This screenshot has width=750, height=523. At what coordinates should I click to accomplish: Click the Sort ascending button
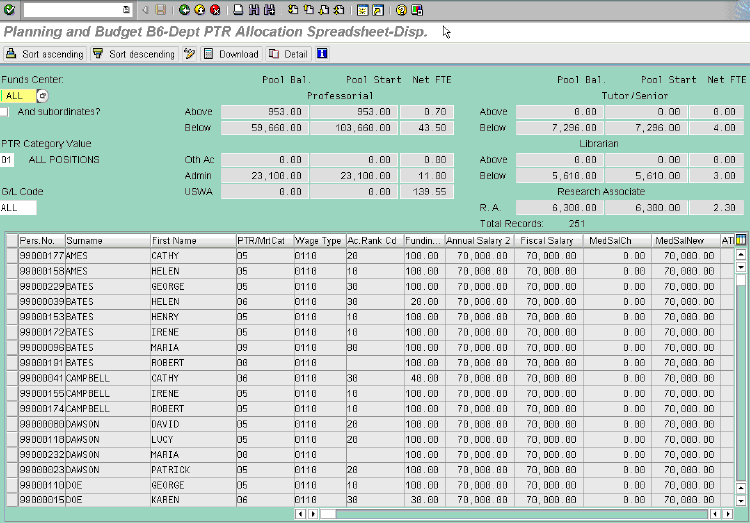coord(45,54)
